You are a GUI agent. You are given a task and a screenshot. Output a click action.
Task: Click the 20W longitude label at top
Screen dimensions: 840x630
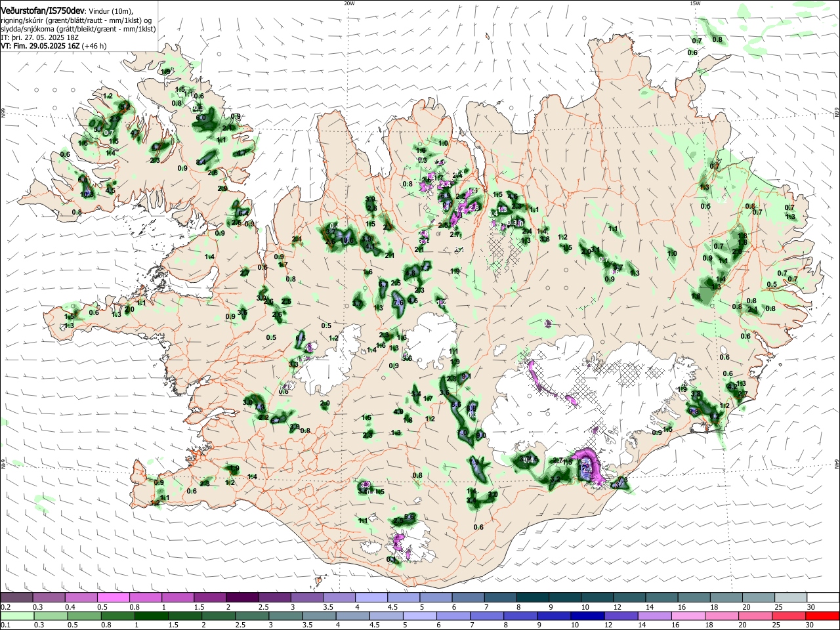tap(349, 3)
